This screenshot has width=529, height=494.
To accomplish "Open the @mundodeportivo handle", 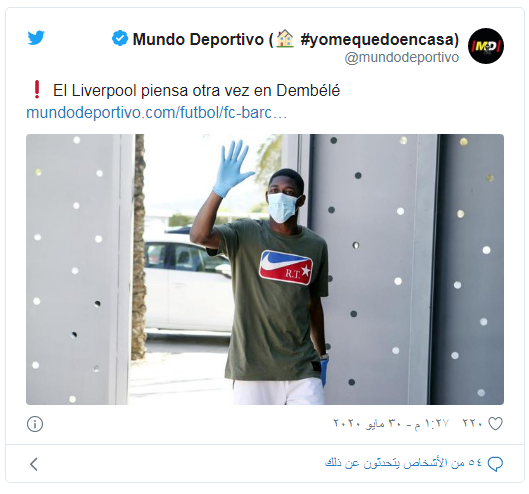I will click(401, 58).
